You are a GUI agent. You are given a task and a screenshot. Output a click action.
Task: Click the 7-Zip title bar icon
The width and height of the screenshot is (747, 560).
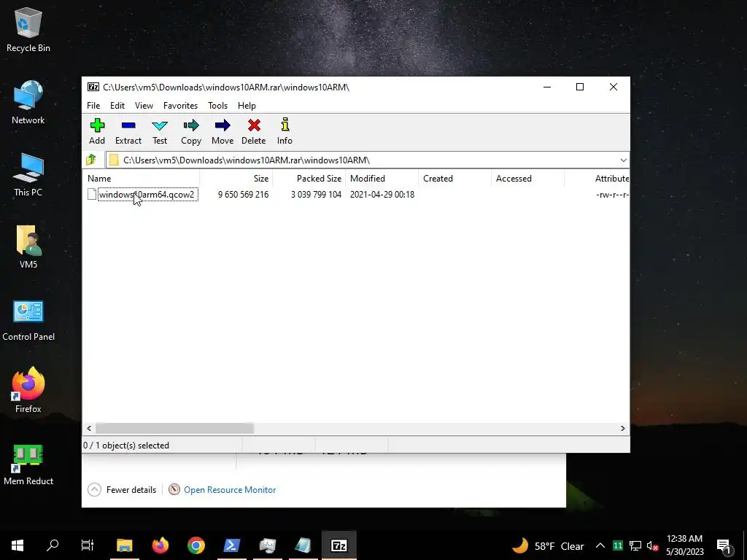93,87
